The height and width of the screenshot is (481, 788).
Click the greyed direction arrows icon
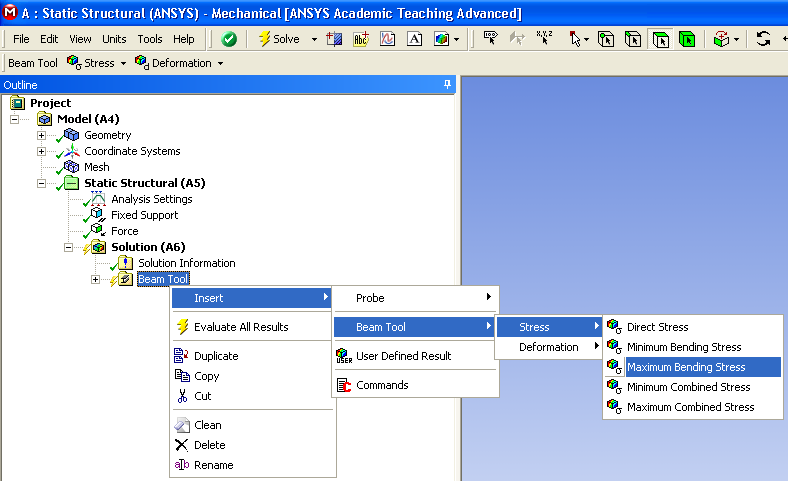point(517,38)
